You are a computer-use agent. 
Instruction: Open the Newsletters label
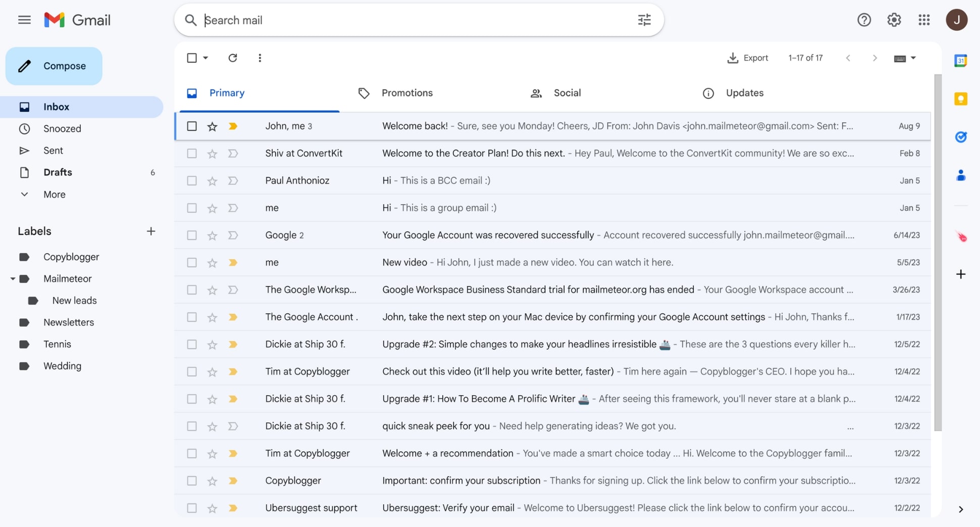[x=69, y=322]
